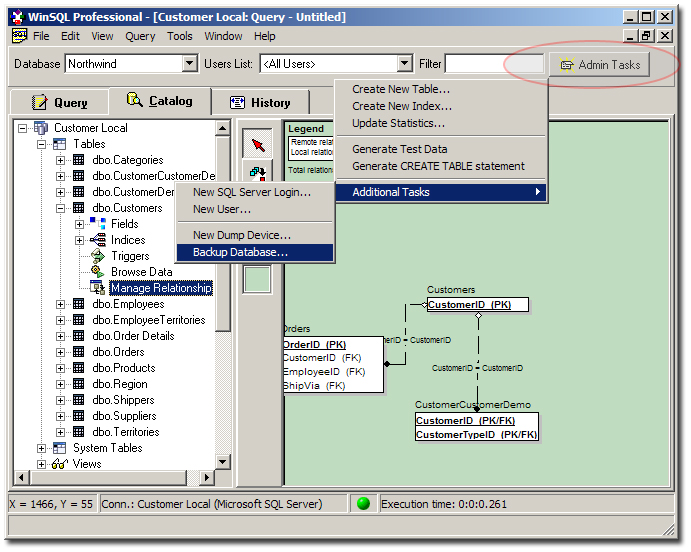Click the tree horizontal scrollbar right arrow
The width and height of the screenshot is (691, 552).
(x=206, y=477)
